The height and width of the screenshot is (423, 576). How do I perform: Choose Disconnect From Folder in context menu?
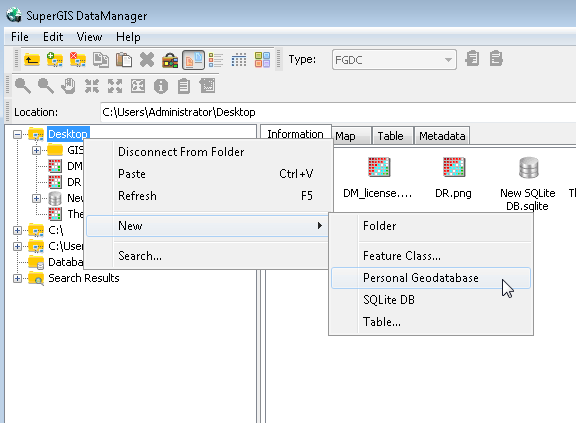(208, 152)
